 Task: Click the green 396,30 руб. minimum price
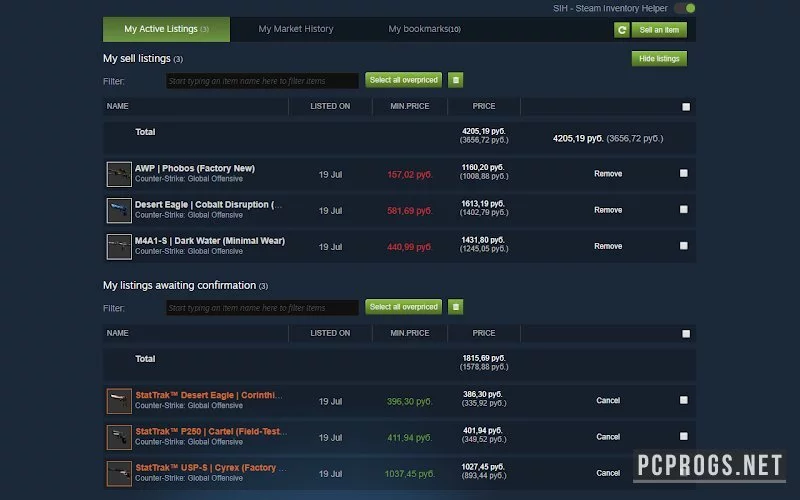pos(410,402)
